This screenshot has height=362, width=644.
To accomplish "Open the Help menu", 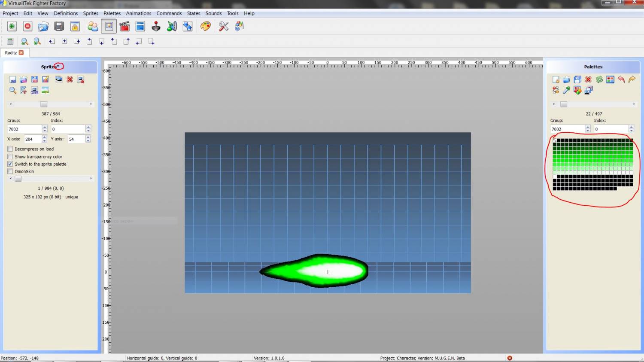I will point(249,13).
